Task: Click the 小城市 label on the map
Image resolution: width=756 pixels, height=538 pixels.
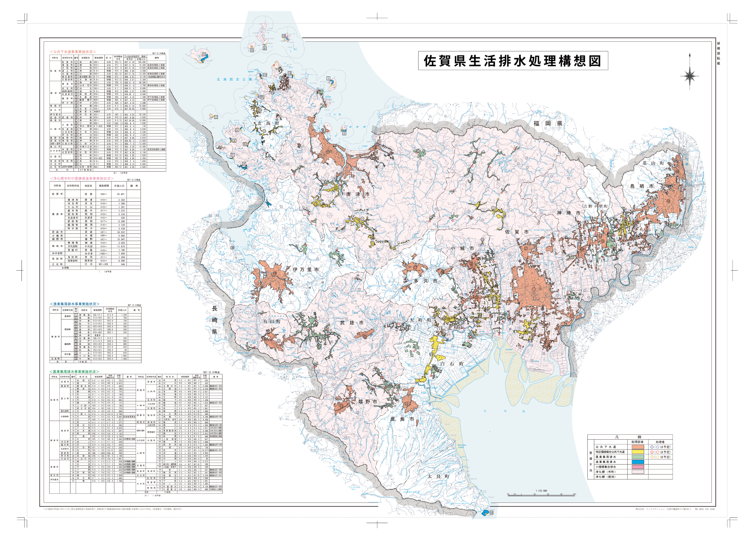Action: 462,248
